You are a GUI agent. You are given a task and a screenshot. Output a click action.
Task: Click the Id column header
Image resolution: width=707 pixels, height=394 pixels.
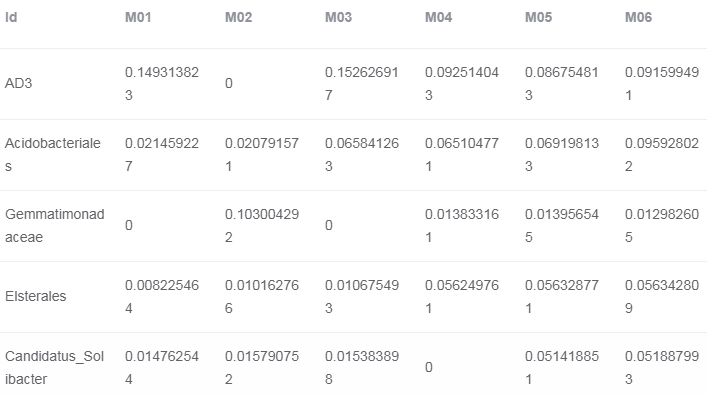[x=11, y=17]
